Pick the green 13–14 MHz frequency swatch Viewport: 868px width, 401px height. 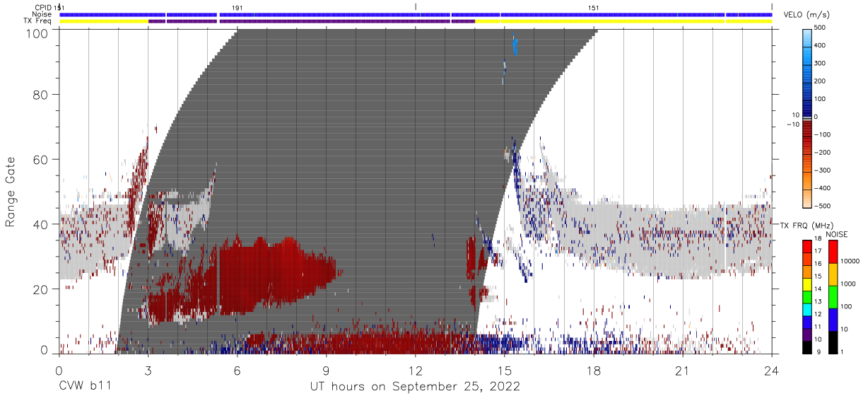(x=808, y=296)
